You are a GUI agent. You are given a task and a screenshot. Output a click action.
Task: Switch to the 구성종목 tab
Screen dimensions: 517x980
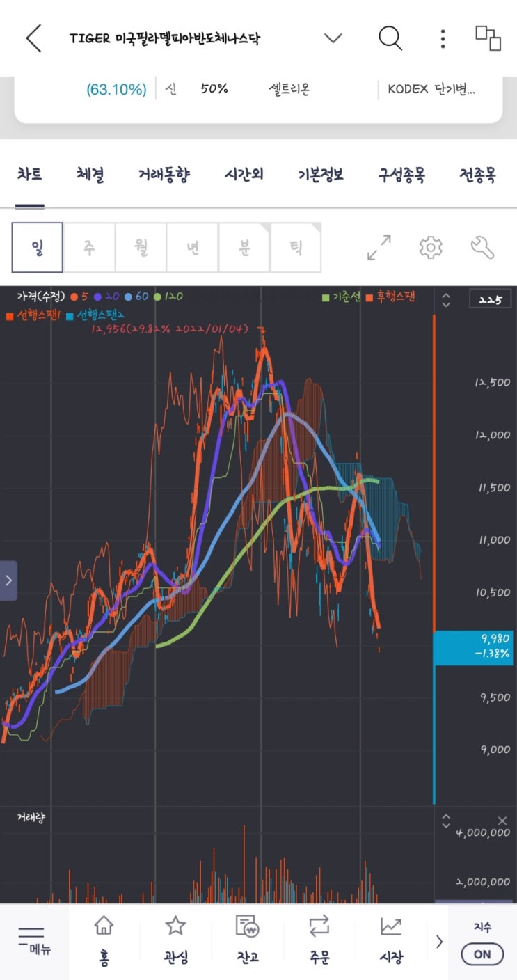coord(401,175)
